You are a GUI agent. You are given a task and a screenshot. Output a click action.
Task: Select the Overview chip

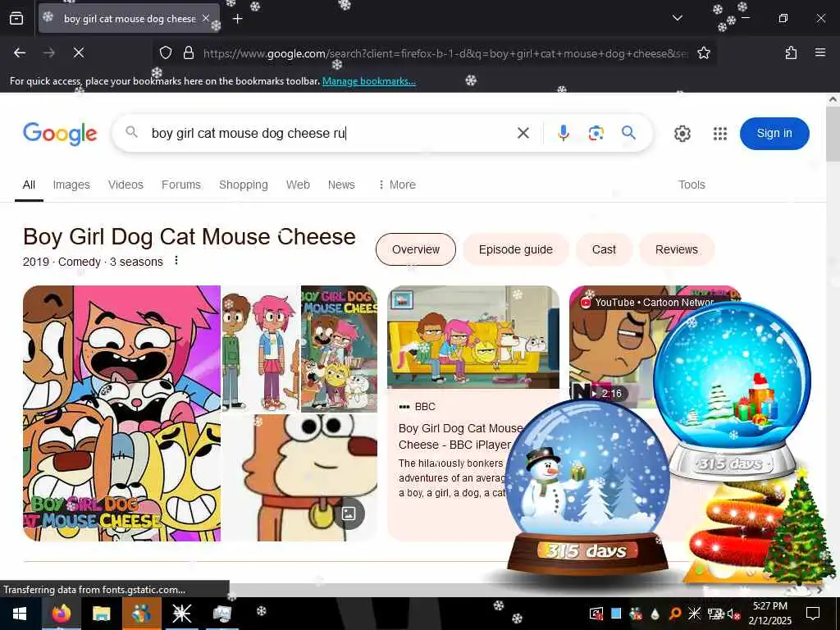[x=416, y=249]
